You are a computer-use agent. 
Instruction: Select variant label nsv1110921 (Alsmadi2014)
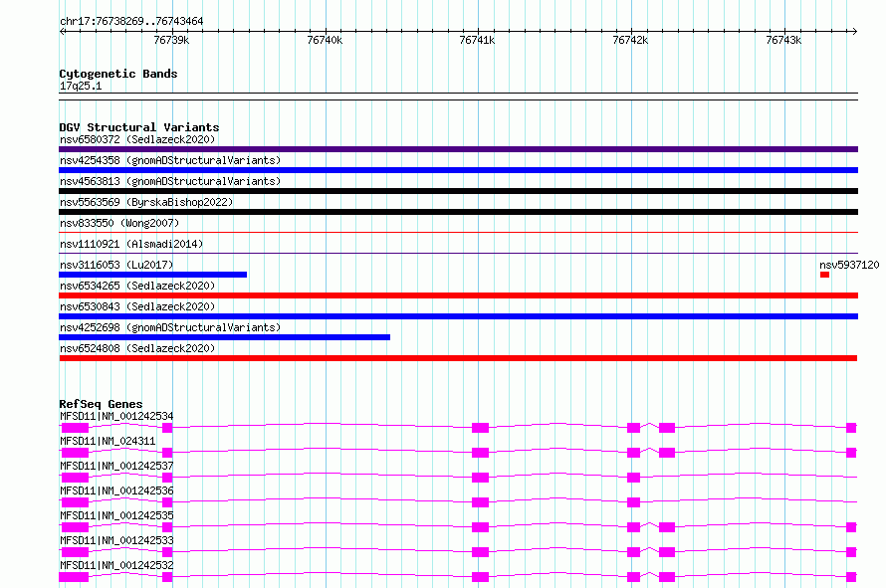[131, 244]
